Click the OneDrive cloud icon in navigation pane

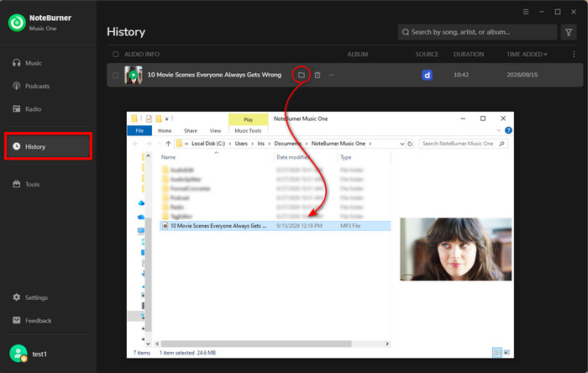(141, 203)
